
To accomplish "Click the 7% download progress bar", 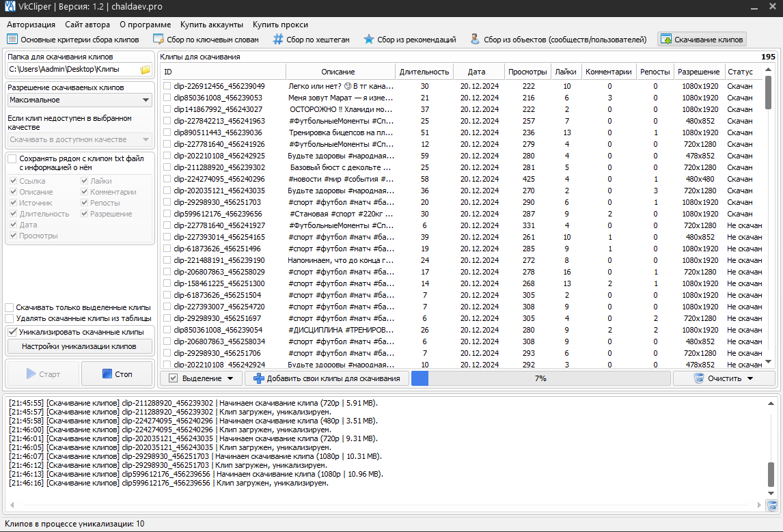I will tap(540, 378).
